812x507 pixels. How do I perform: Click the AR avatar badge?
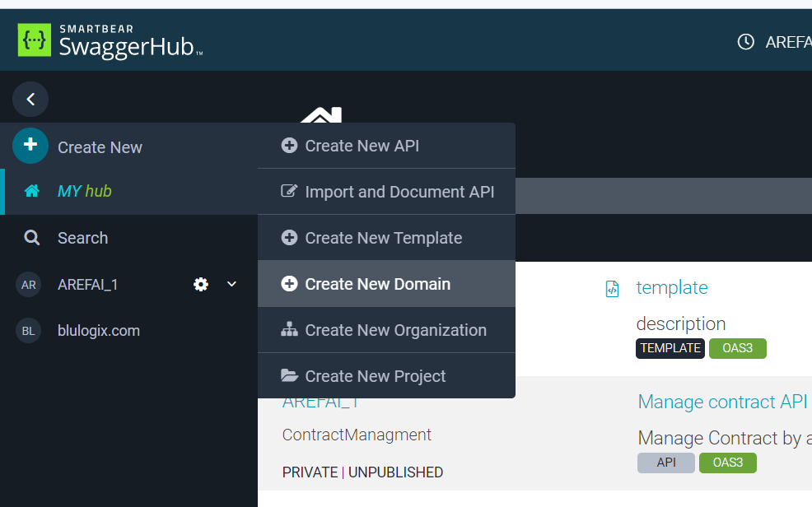pyautogui.click(x=29, y=285)
